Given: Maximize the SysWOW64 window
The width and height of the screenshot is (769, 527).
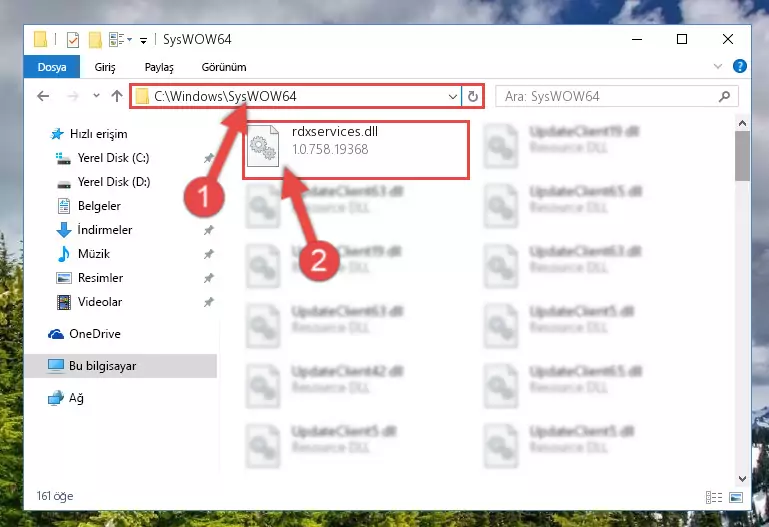Looking at the screenshot, I should (682, 39).
